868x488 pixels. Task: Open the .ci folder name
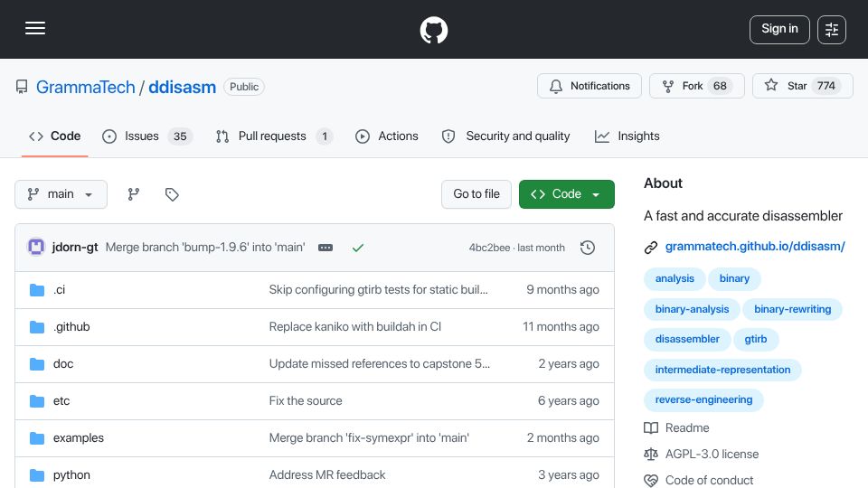click(x=60, y=290)
